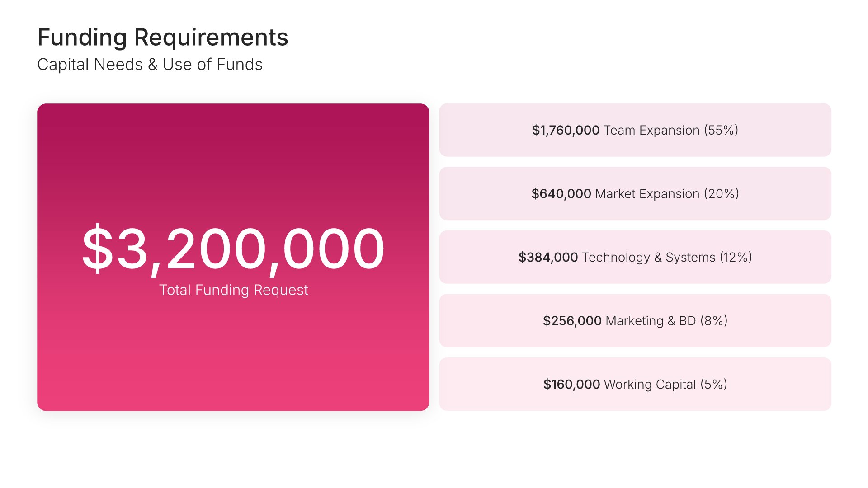Click the top dark area of the gradient card
Viewport: 868px width, 488px height.
pyautogui.click(x=233, y=131)
